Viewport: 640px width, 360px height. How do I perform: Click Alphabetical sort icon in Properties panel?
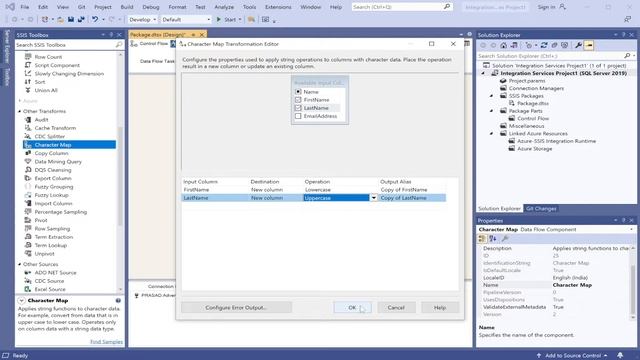click(x=493, y=239)
